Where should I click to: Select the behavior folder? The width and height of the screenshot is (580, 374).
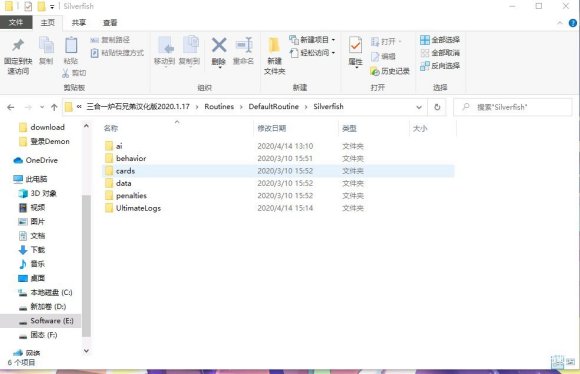[277, 158]
